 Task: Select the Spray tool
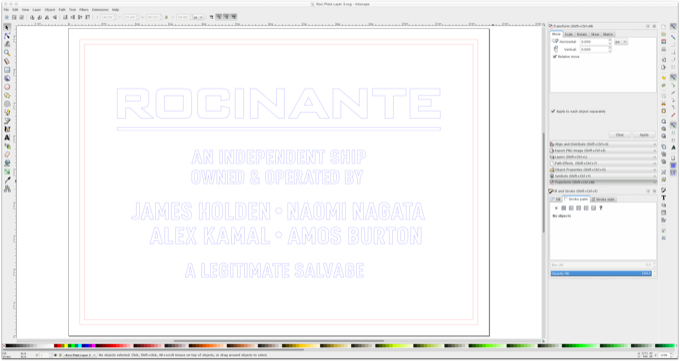point(7,146)
